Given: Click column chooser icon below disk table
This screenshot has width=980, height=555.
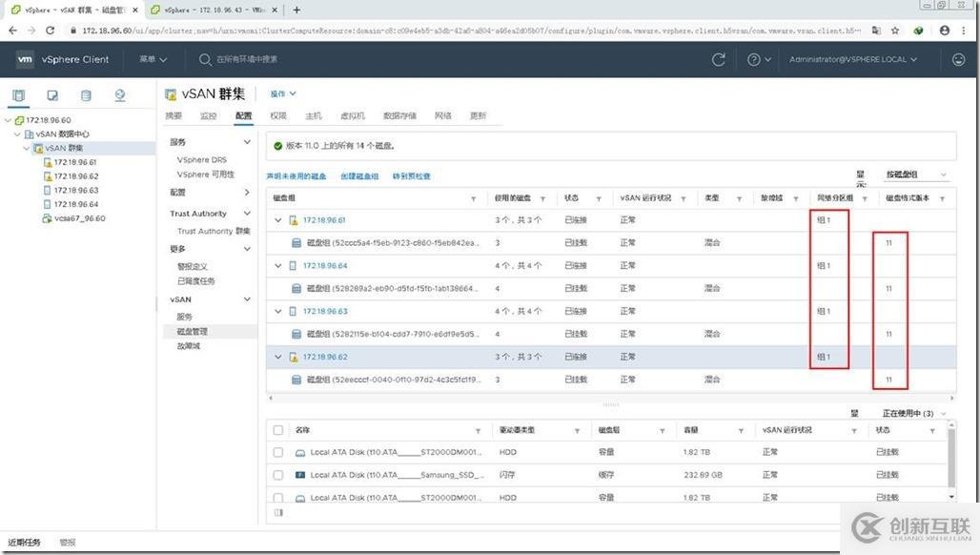Looking at the screenshot, I should point(278,512).
